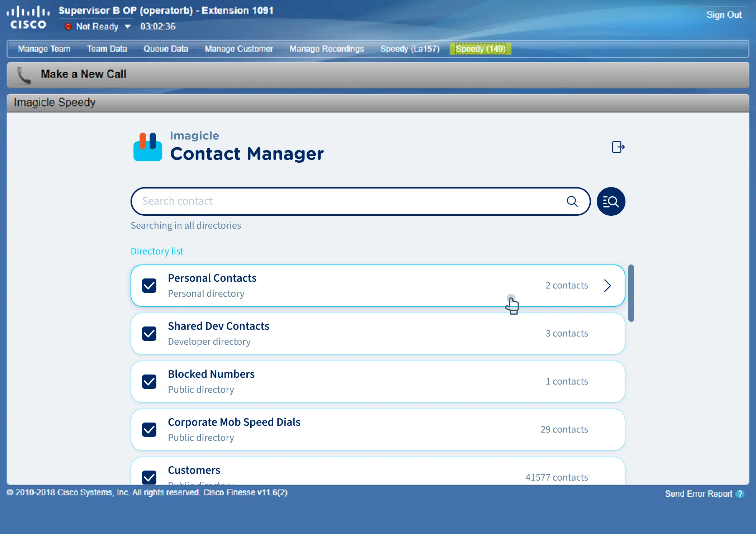
Task: Disable Corporate Mob Speed Dials checkbox
Action: point(149,430)
